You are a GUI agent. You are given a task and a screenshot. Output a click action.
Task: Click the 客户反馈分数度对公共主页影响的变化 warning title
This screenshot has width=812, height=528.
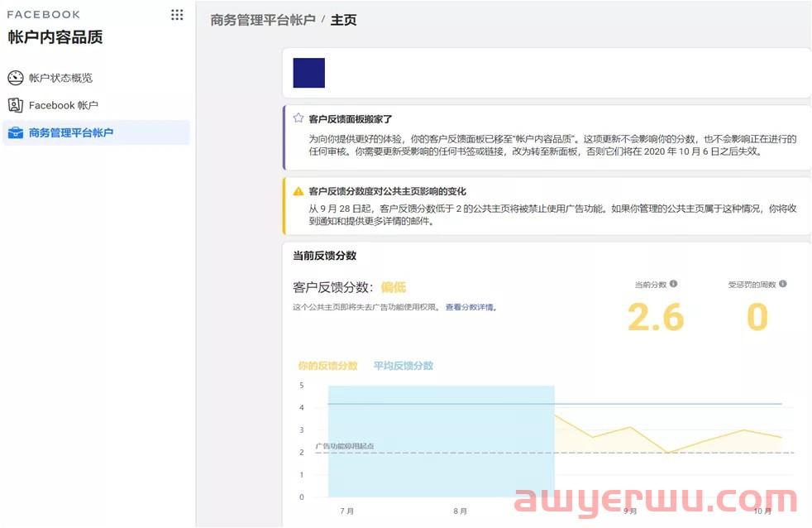coord(387,191)
